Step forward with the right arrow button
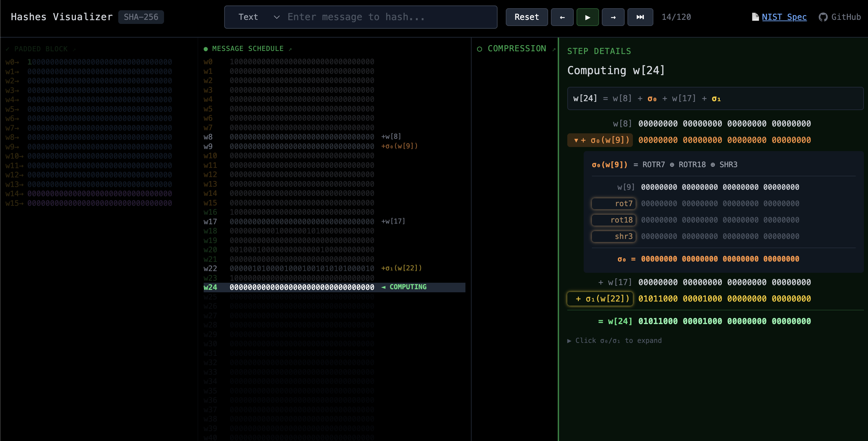868x441 pixels. [613, 17]
